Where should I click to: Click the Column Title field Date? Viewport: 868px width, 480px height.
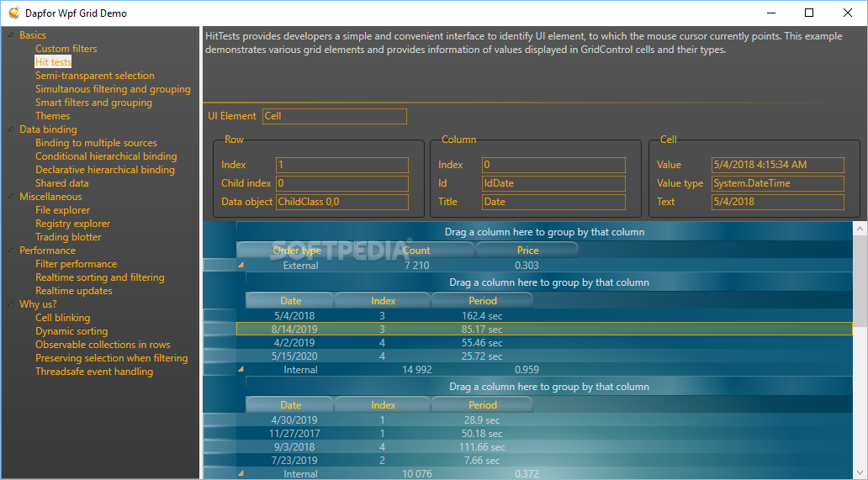(553, 202)
